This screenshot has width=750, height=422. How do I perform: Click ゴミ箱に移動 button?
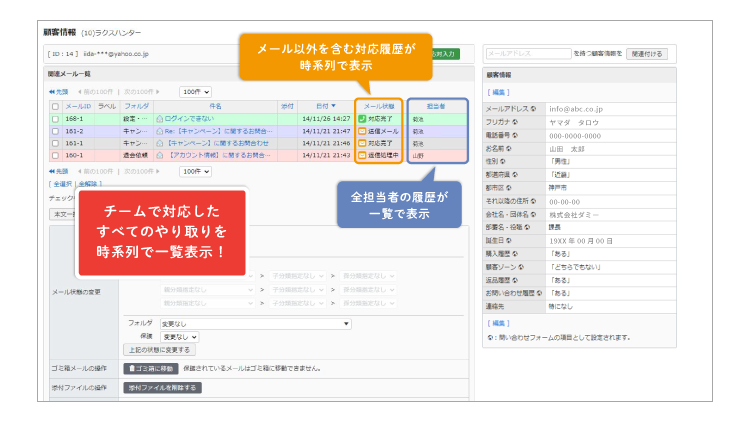click(x=151, y=368)
